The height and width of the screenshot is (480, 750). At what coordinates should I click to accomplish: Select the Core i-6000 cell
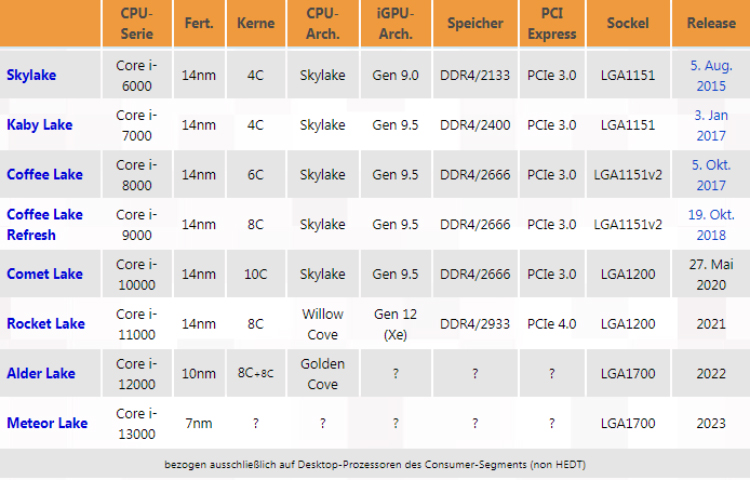[137, 75]
